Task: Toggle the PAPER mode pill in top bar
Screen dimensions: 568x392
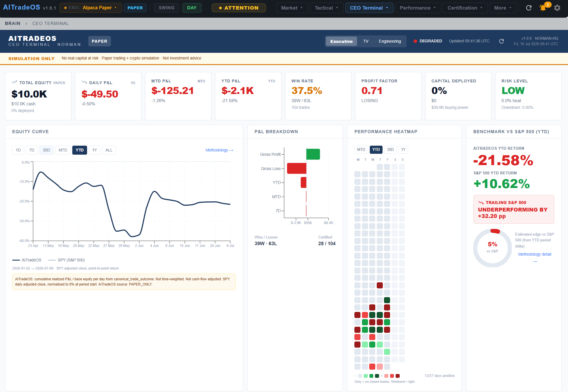Action: coord(135,8)
